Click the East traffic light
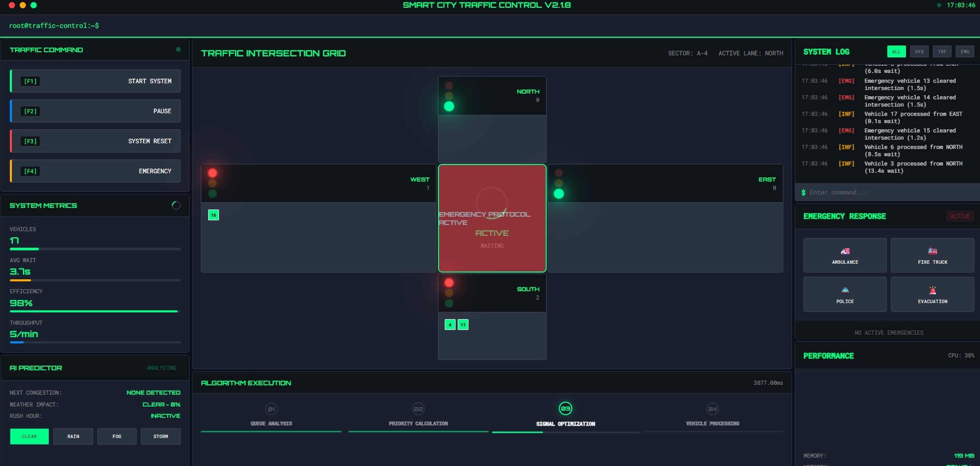This screenshot has width=980, height=466. click(x=559, y=184)
